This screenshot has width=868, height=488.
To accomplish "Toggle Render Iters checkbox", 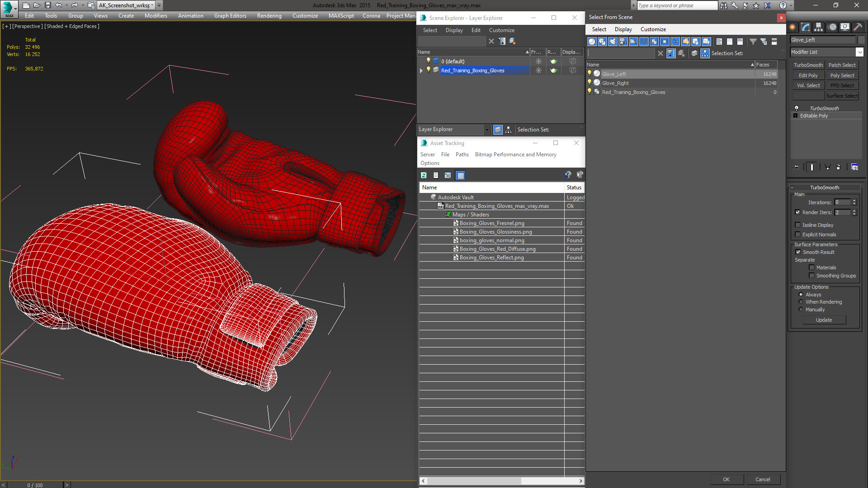I will coord(797,212).
